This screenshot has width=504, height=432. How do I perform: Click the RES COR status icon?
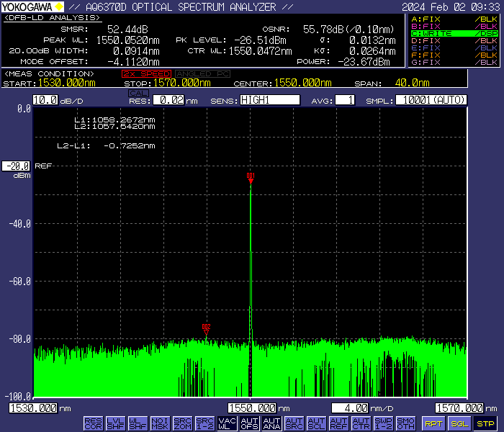click(x=93, y=423)
